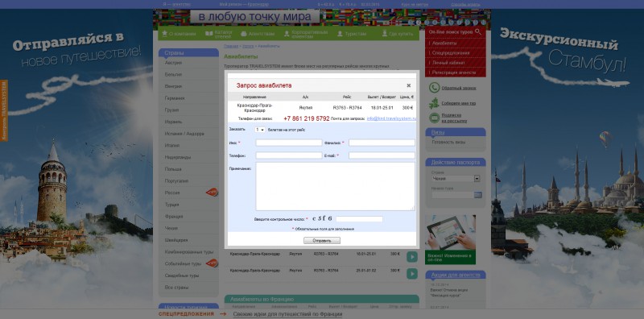Viewport: 644px width, 319px height.
Task: Click the Контроль TRAVELSYSTEM orange side tab
Action: [x=4, y=110]
